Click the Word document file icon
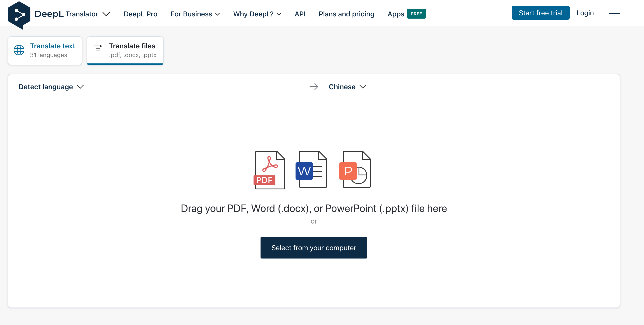This screenshot has height=325, width=644. tap(311, 169)
